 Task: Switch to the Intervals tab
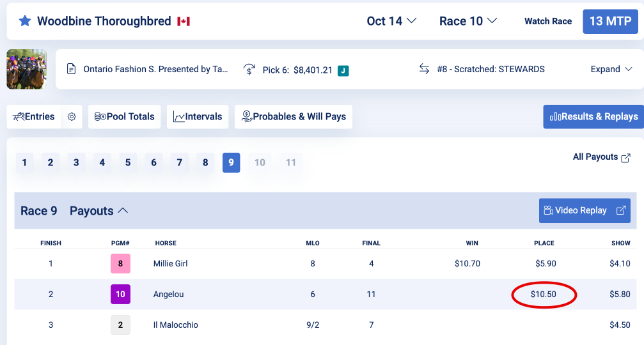point(198,116)
